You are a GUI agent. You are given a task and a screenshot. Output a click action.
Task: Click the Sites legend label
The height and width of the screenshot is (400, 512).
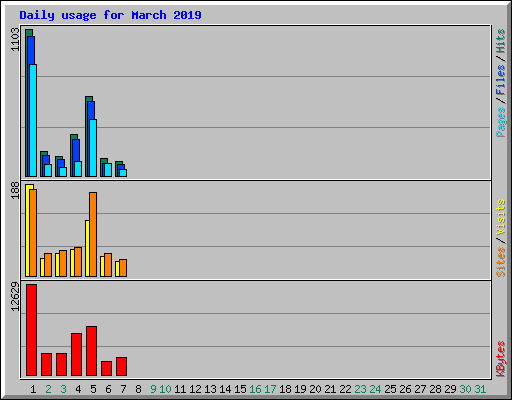[x=500, y=262]
